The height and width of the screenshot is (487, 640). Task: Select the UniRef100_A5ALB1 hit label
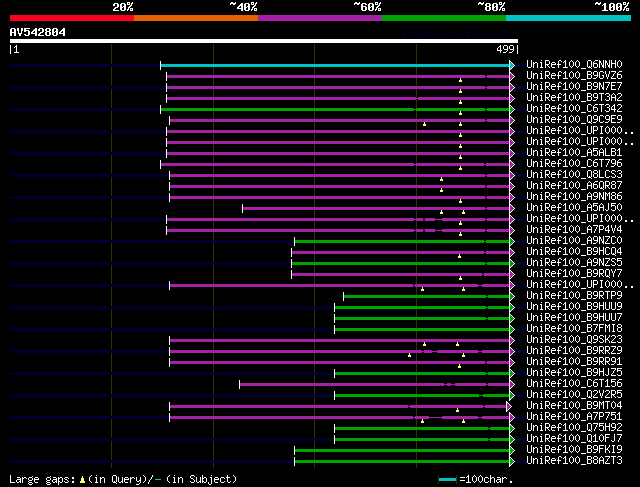pos(573,153)
